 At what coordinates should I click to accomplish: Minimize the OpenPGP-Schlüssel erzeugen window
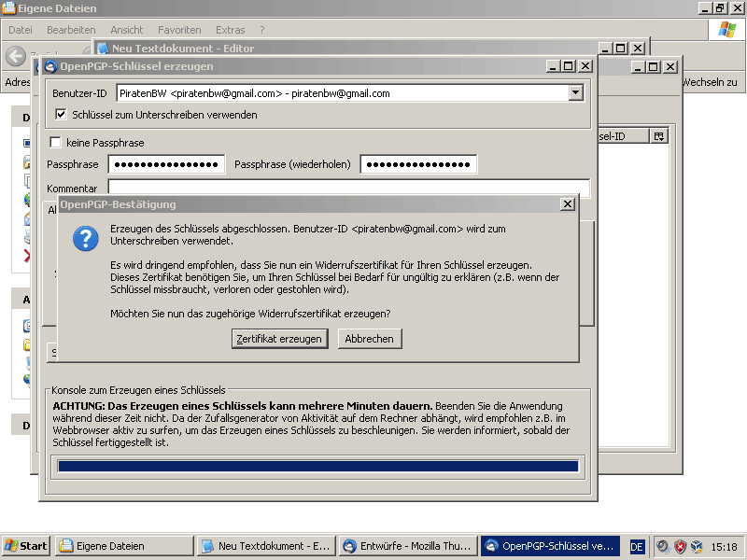pos(552,66)
